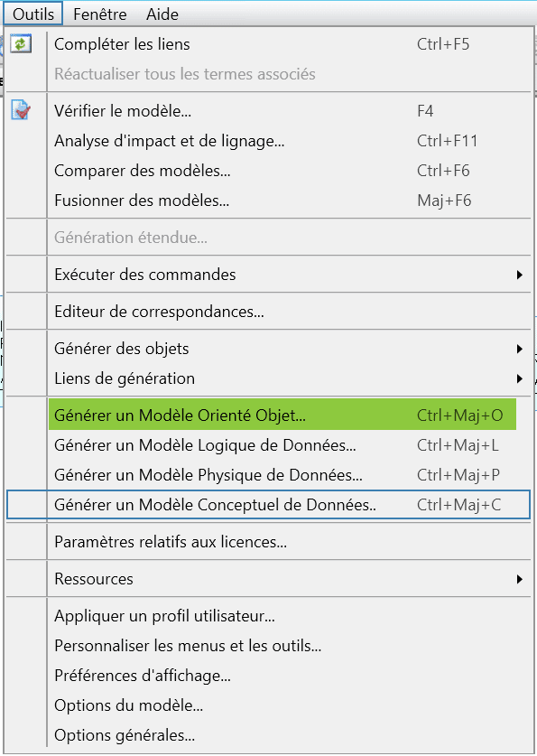Click the checkmark document icon for Vérifier le modèle
This screenshot has width=537, height=756.
(20, 110)
